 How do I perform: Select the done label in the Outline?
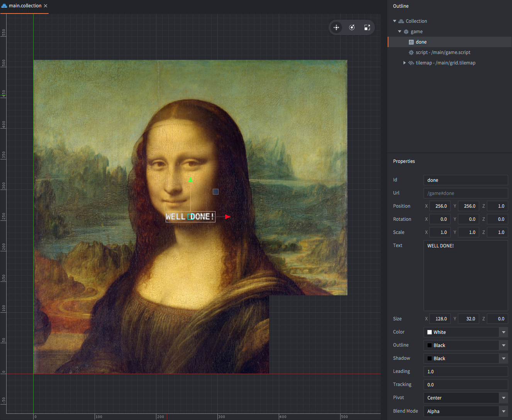[421, 42]
